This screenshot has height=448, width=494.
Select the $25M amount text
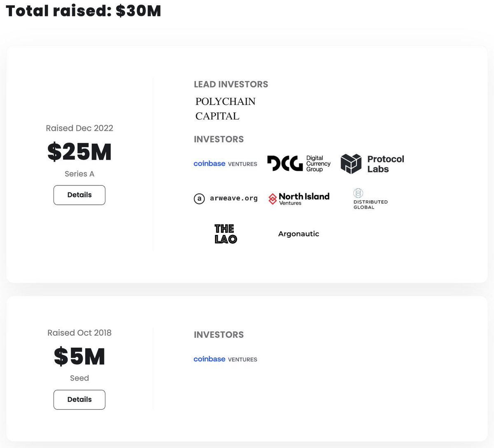coord(79,152)
